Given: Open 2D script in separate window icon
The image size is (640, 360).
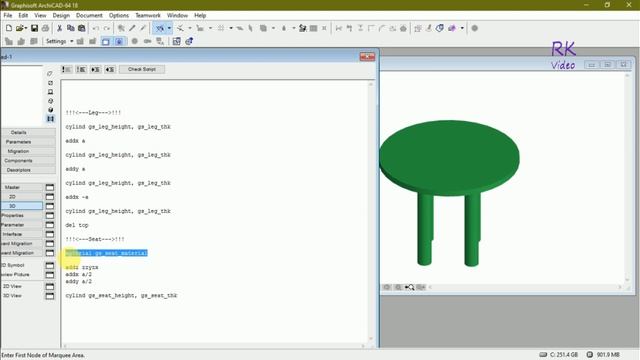Looking at the screenshot, I should click(x=49, y=197).
